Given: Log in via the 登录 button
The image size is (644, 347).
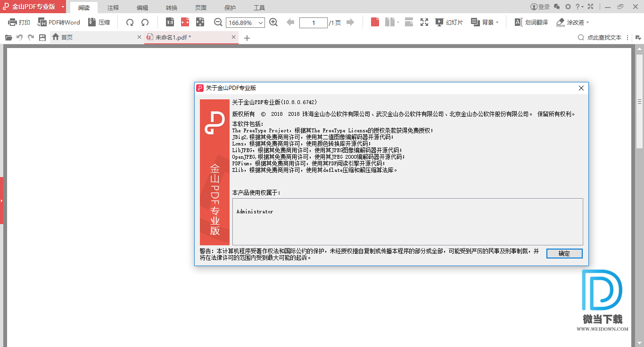Looking at the screenshot, I should pyautogui.click(x=540, y=7).
